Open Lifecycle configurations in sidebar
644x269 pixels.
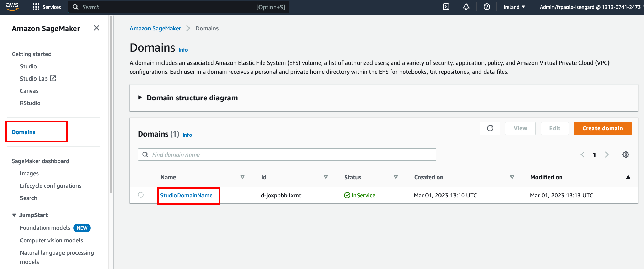point(51,186)
